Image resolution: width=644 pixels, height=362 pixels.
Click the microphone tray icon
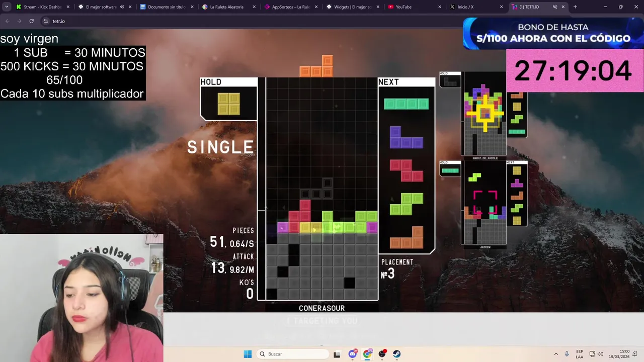coord(567,354)
